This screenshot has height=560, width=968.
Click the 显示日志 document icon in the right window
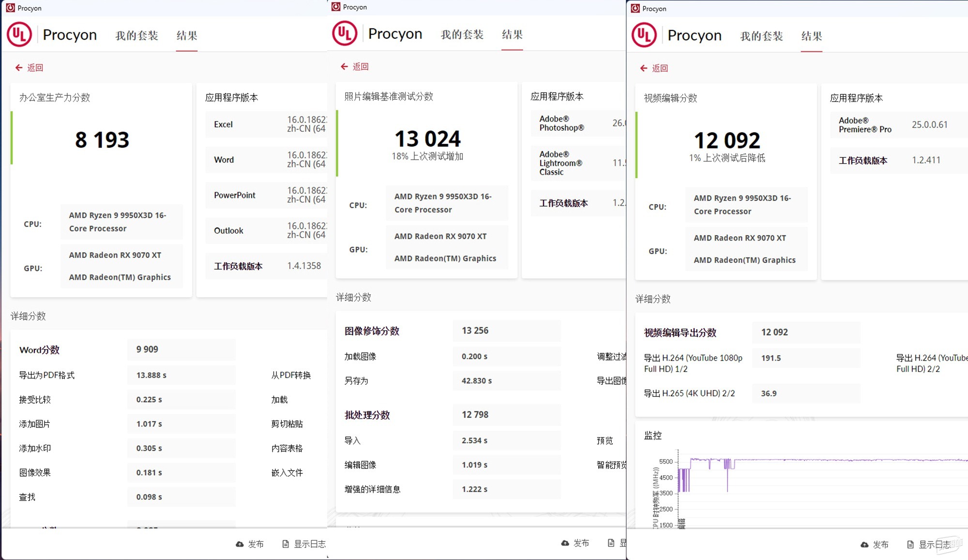pos(910,545)
